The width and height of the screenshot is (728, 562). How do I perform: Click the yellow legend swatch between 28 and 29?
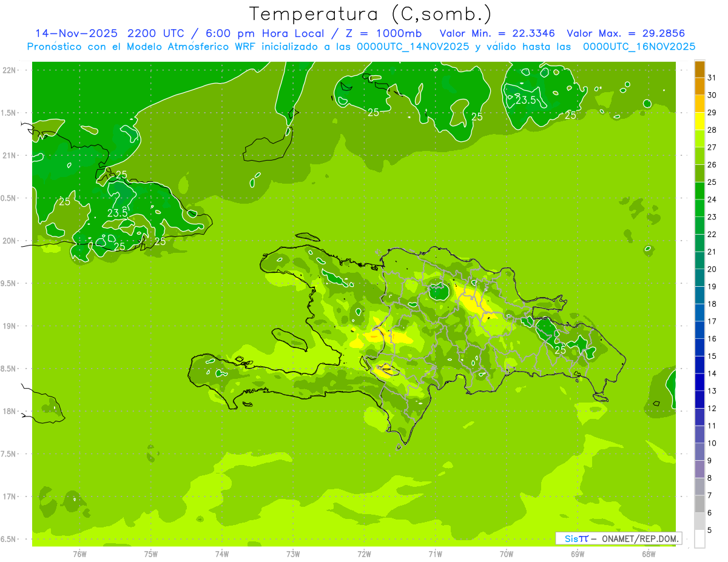[x=699, y=121]
